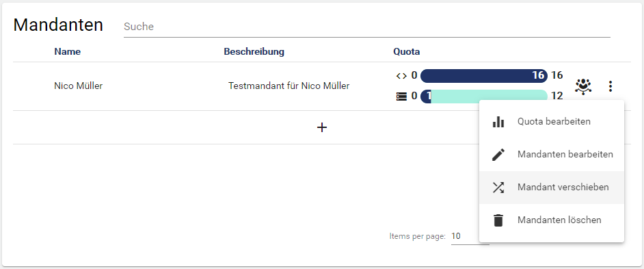Screen dimensions: 644x269
Task: Click the shuffle arrows icon
Action: click(x=498, y=188)
